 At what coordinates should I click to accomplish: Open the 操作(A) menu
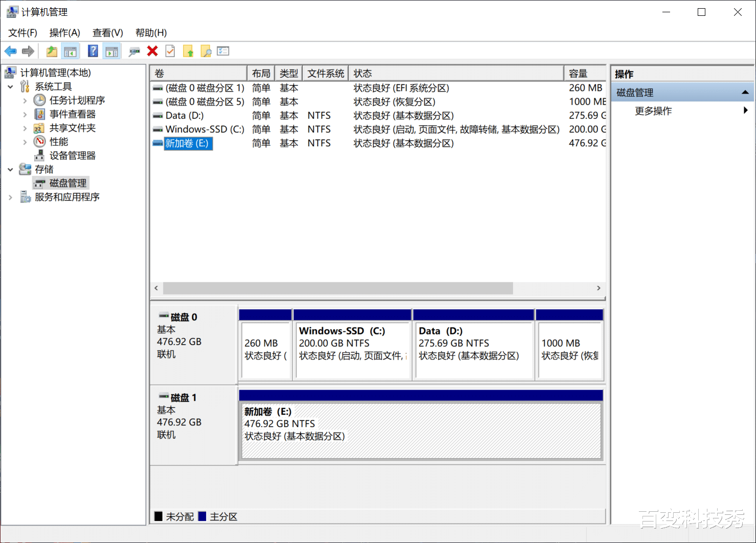point(64,32)
